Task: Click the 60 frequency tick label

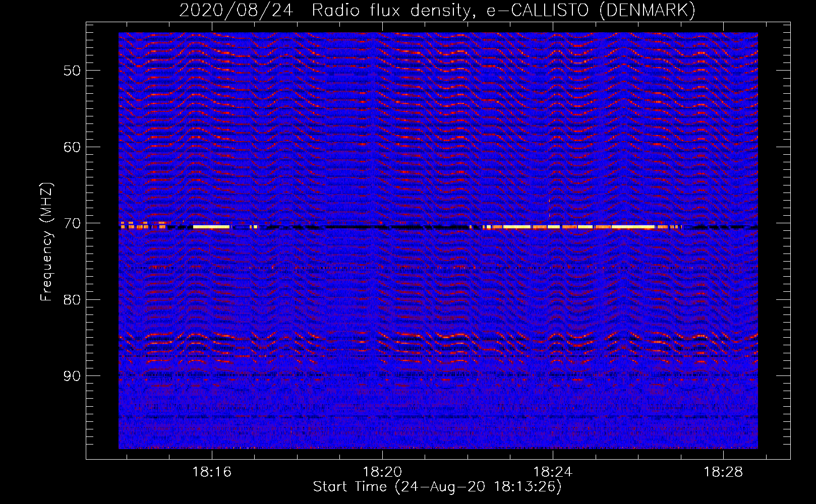Action: pyautogui.click(x=72, y=147)
